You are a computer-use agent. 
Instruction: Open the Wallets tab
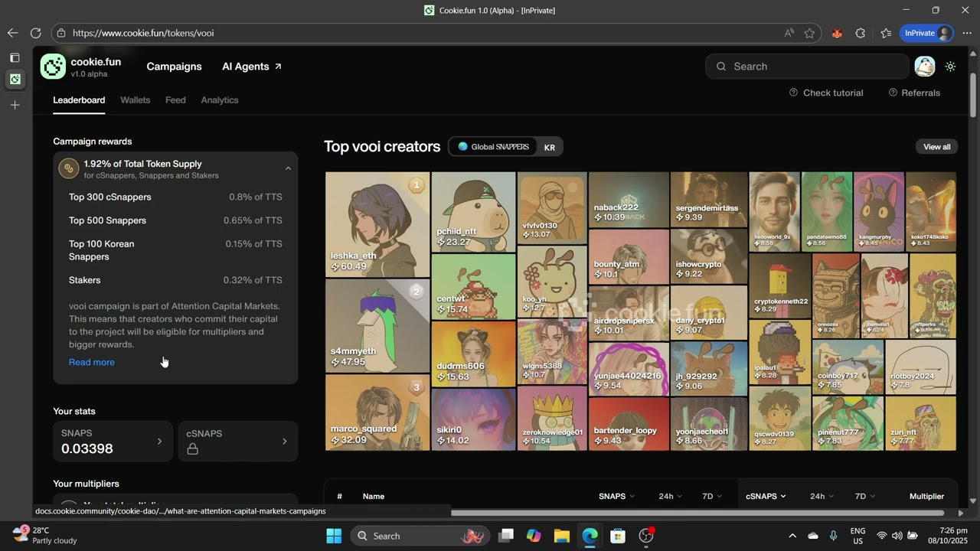coord(136,100)
